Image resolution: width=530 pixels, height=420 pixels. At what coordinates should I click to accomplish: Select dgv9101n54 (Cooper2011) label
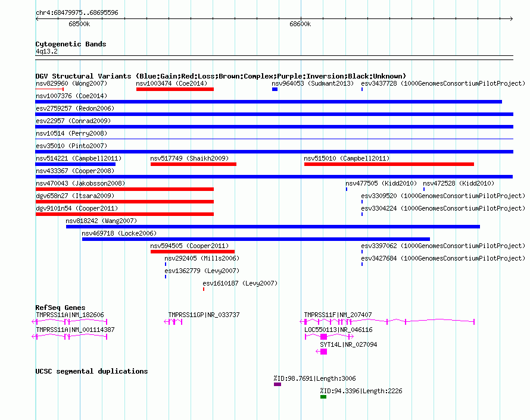(77, 208)
